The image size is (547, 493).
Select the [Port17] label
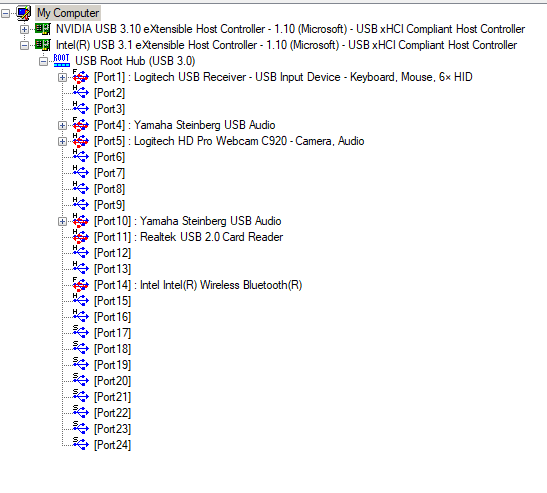tap(112, 333)
